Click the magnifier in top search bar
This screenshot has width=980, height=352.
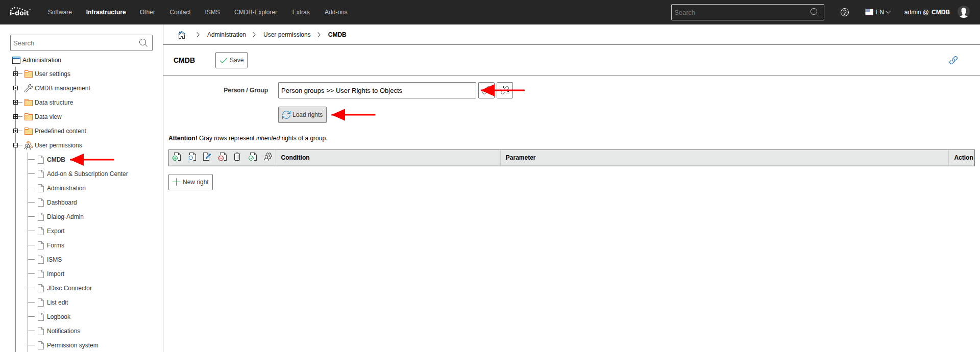[814, 12]
